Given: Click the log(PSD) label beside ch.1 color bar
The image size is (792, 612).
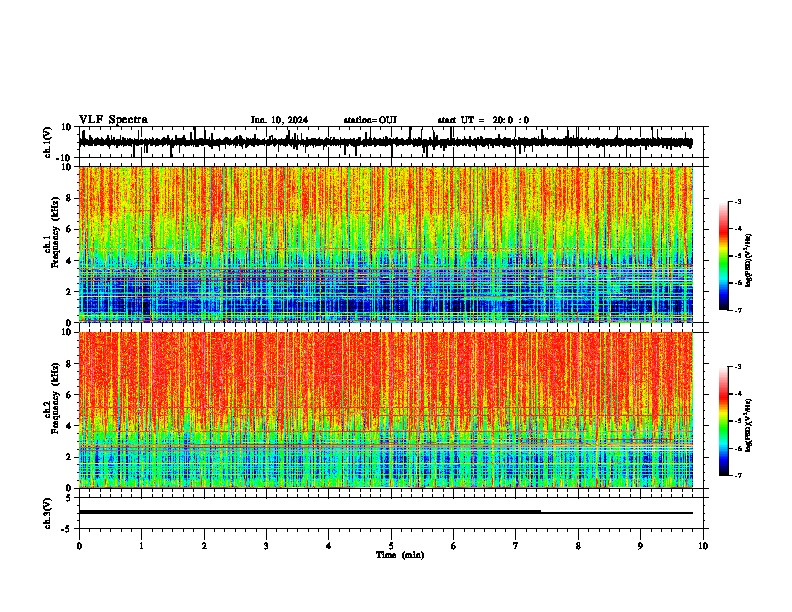Looking at the screenshot, I should tap(750, 261).
